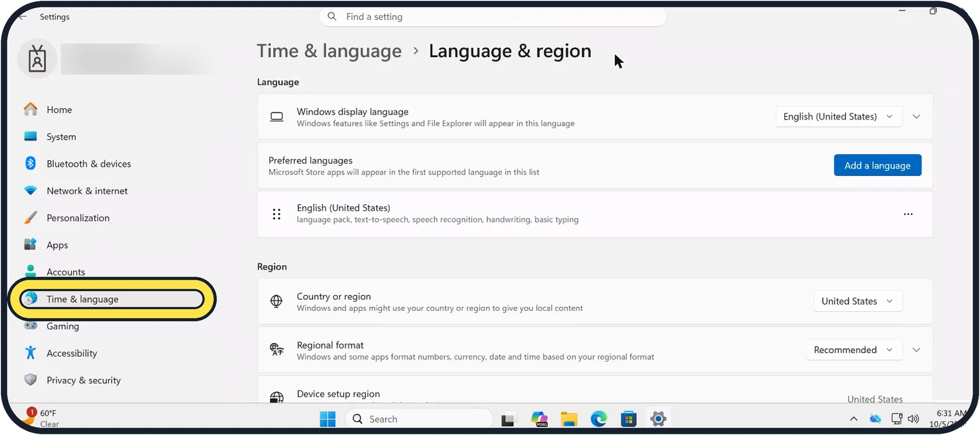Screen dimensions: 980x435
Task: Click drag handle for English (United States)
Action: tap(276, 214)
